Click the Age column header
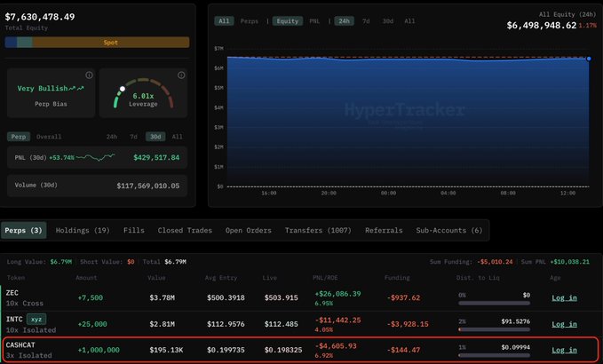 [555, 278]
